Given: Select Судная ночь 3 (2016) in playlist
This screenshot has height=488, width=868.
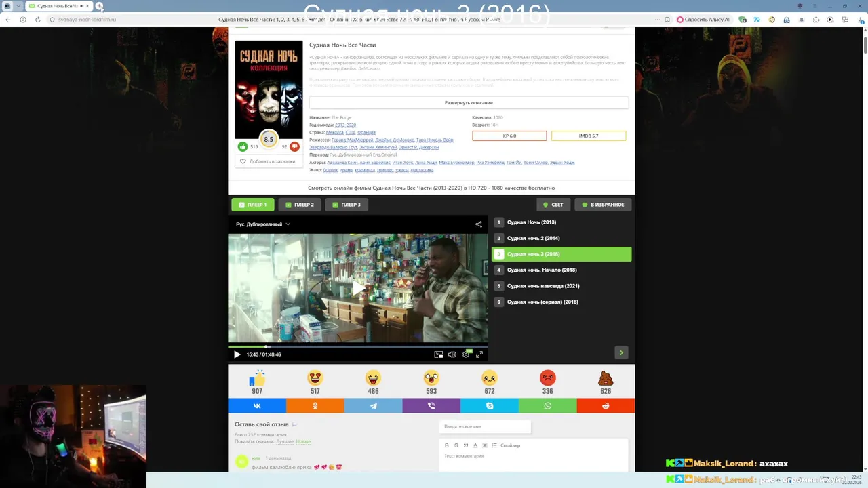Looking at the screenshot, I should [x=561, y=254].
